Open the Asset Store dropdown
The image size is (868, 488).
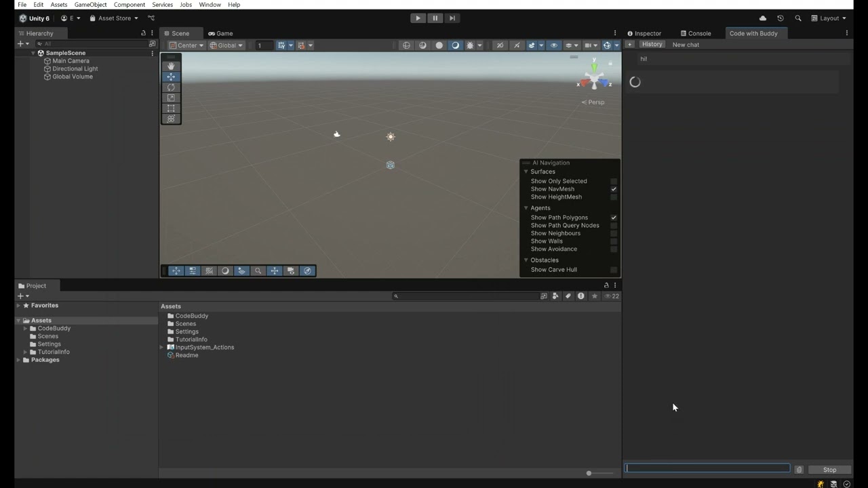(114, 18)
